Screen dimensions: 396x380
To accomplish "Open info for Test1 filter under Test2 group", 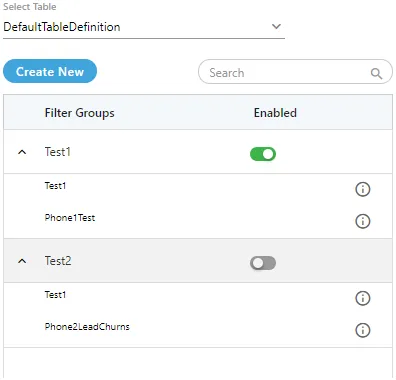I will tap(363, 298).
